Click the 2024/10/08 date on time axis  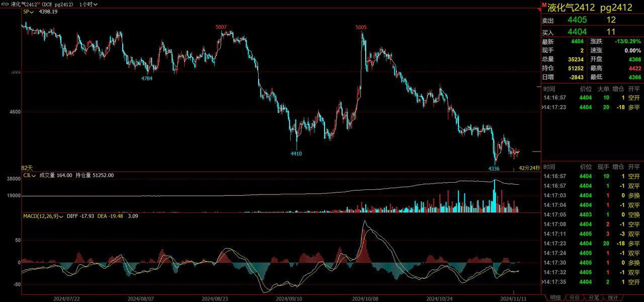click(364, 298)
